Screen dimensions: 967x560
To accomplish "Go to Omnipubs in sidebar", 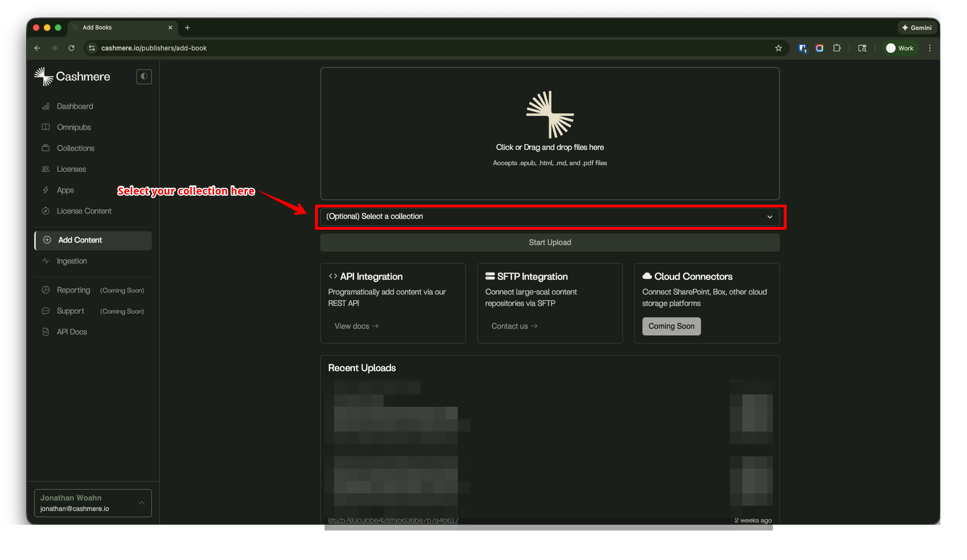I will 74,127.
